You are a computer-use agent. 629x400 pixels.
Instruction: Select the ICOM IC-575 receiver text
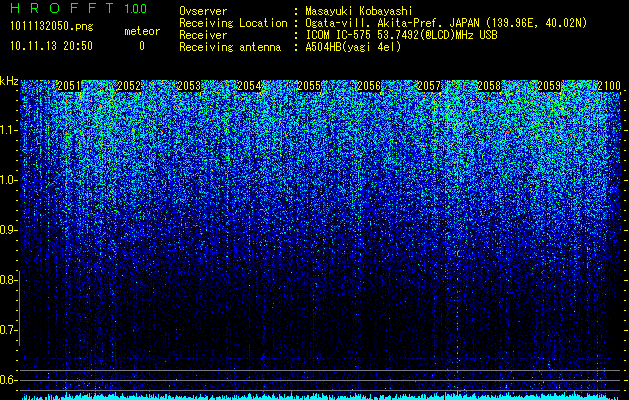click(x=401, y=35)
